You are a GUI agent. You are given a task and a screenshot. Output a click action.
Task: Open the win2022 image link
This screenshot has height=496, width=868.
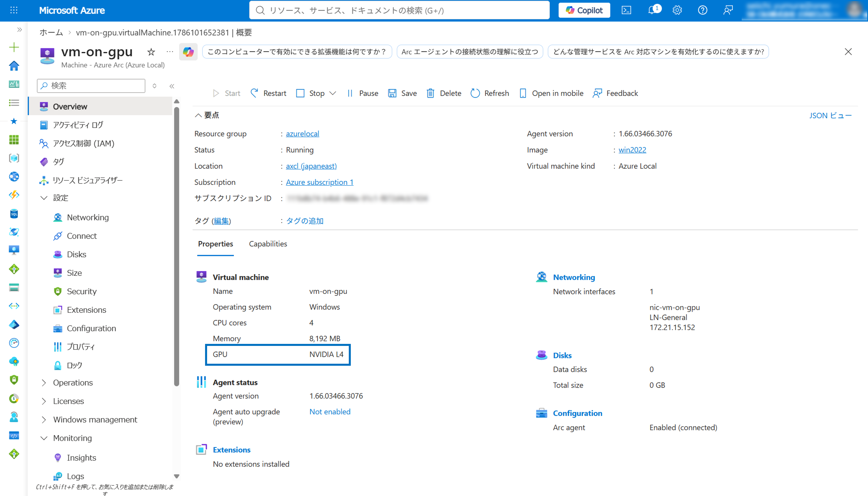point(632,150)
